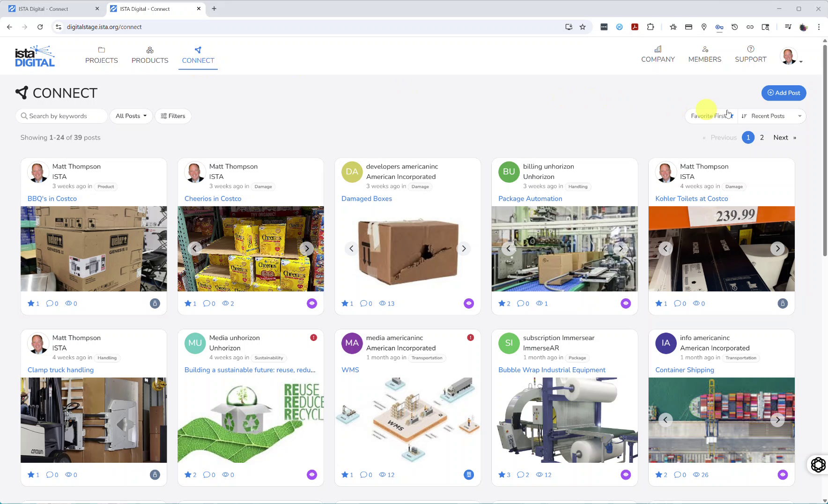Image resolution: width=828 pixels, height=504 pixels.
Task: Select current page 1 in pagination
Action: pyautogui.click(x=748, y=138)
